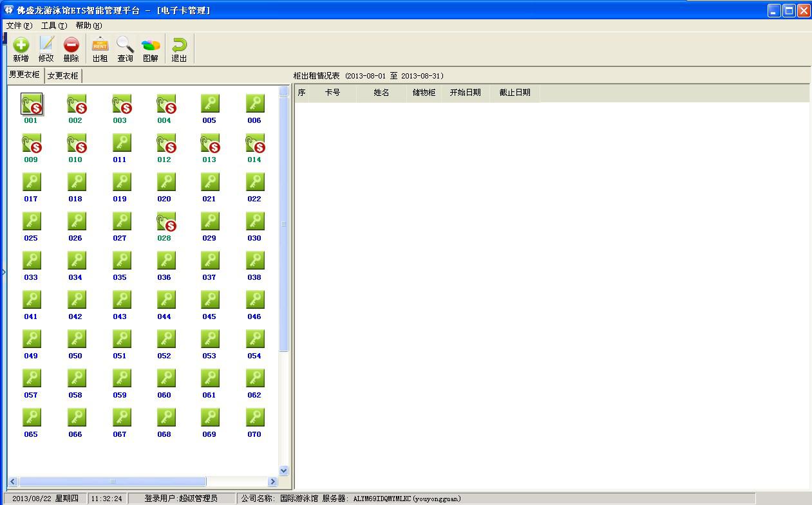Screen dimensions: 812x505
Task: Select available locker 062
Action: click(255, 378)
